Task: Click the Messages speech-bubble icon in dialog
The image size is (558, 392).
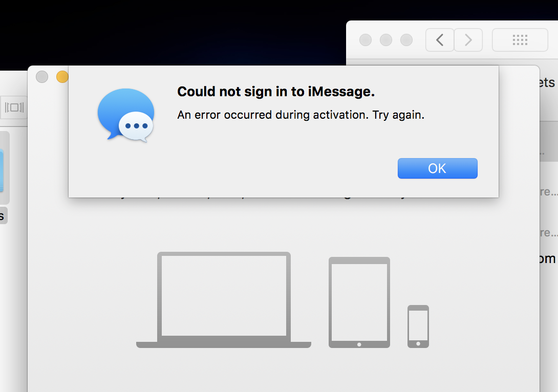Action: click(126, 115)
